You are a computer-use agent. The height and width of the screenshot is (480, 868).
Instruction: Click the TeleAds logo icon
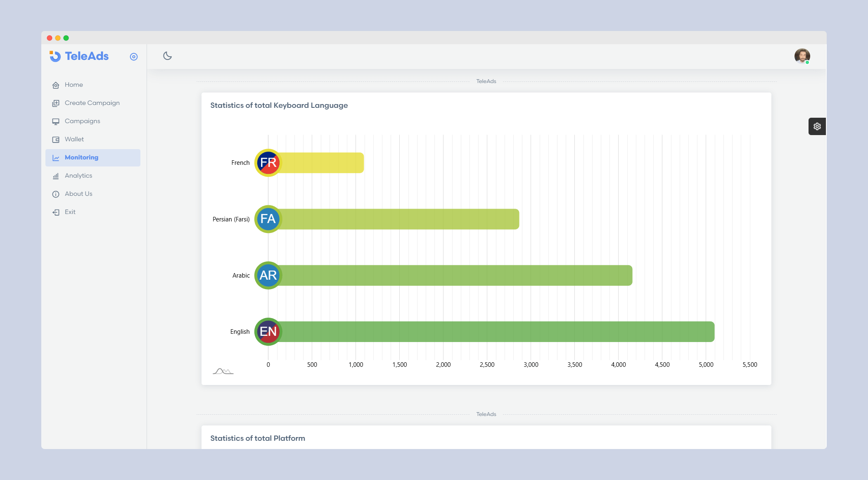point(55,56)
